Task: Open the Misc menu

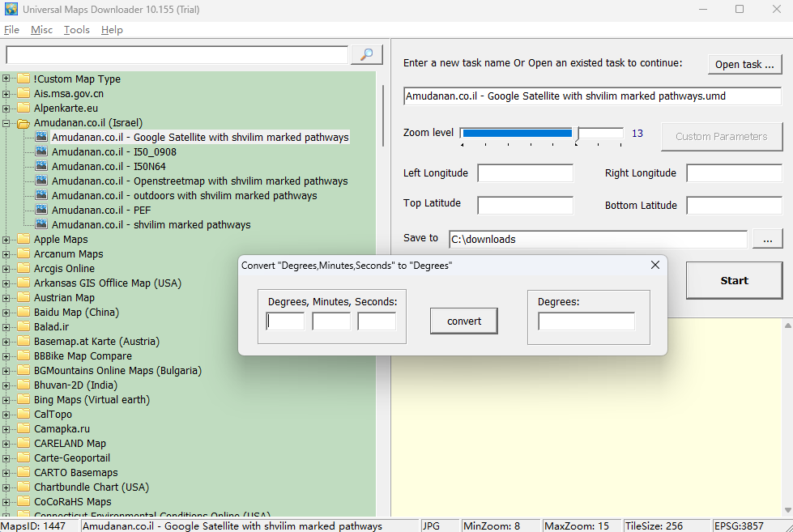Action: point(41,29)
